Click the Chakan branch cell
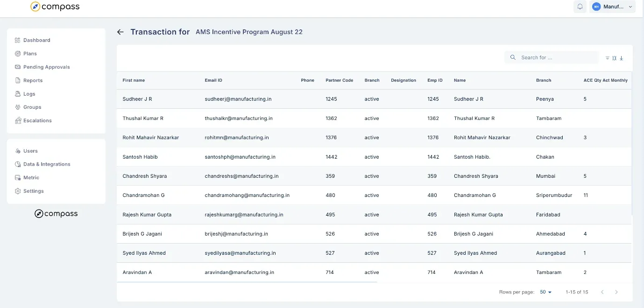644x308 pixels. tap(545, 157)
